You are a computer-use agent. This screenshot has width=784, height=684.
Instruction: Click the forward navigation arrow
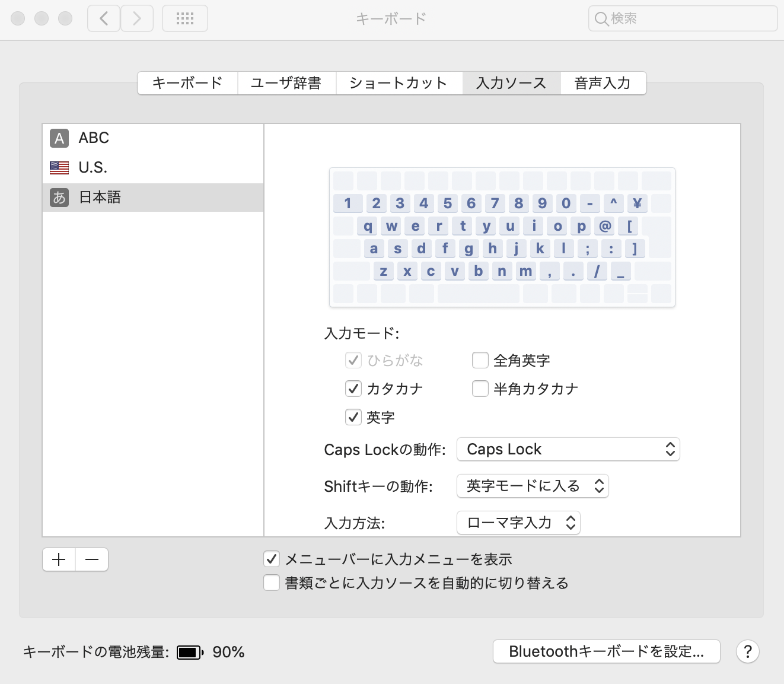tap(137, 18)
